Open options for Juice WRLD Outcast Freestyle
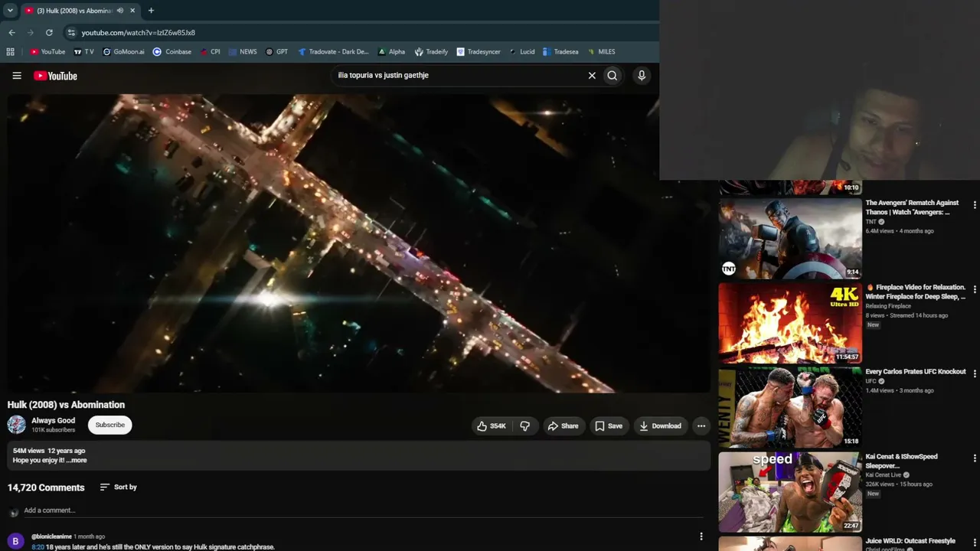980x551 pixels. click(x=975, y=543)
